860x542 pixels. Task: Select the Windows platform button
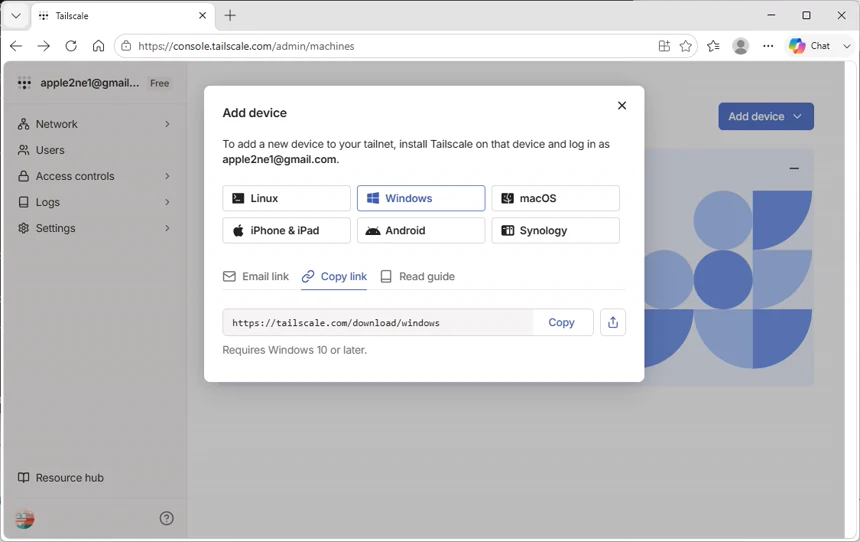coord(421,198)
